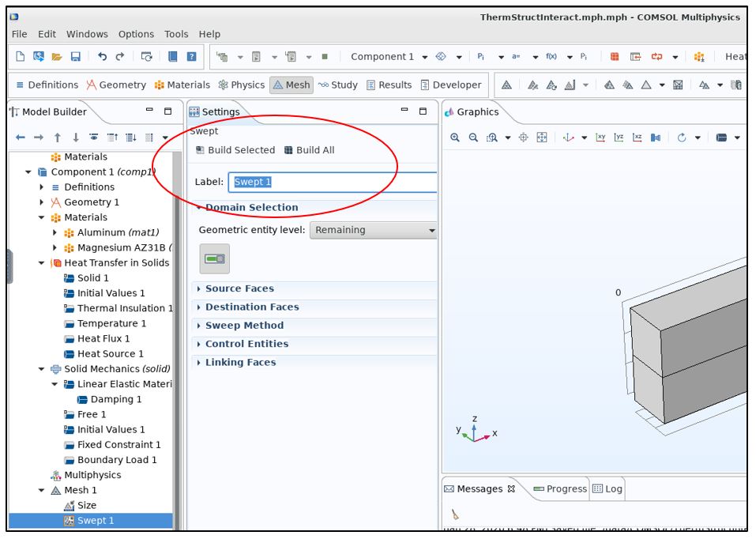Click the Label field containing Swept 1
This screenshot has width=756, height=539.
[333, 182]
